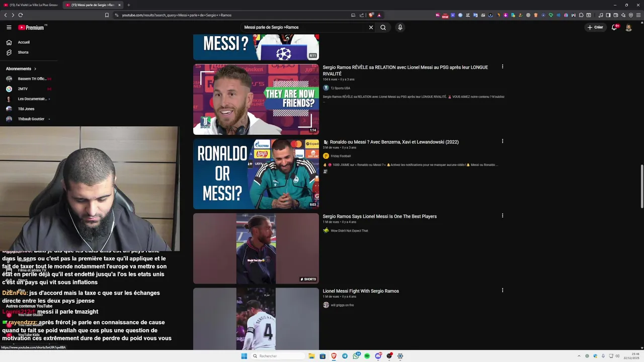
Task: Open the notifications bell
Action: (614, 27)
